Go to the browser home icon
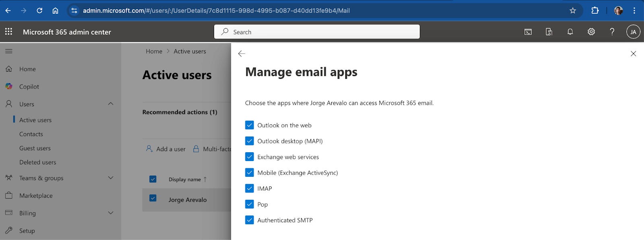The height and width of the screenshot is (240, 644). point(55,10)
